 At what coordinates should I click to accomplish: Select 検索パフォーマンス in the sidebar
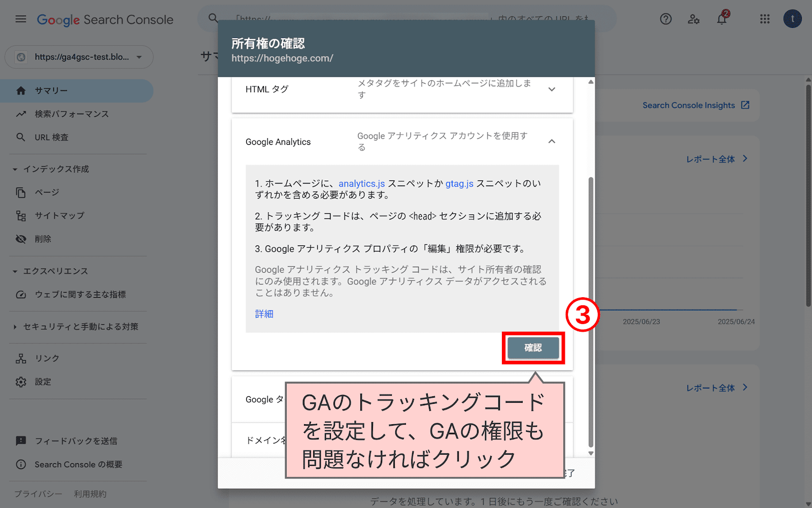pos(71,114)
